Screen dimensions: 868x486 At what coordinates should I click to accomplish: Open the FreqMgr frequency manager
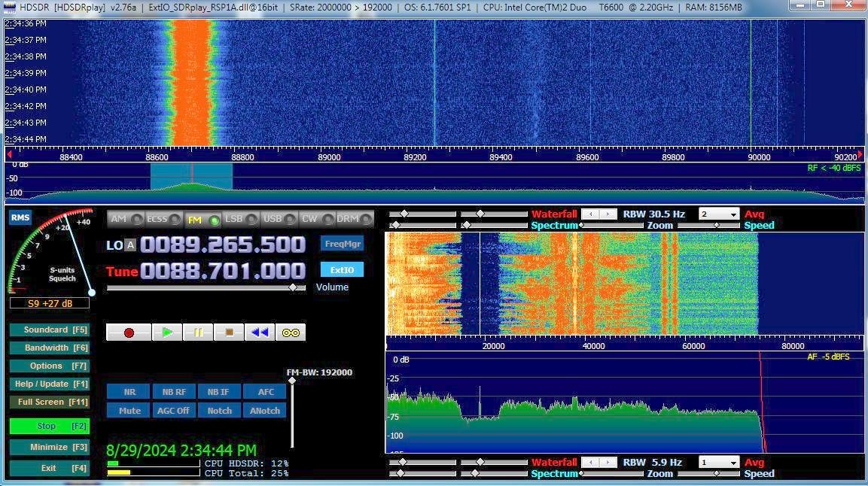tap(342, 243)
